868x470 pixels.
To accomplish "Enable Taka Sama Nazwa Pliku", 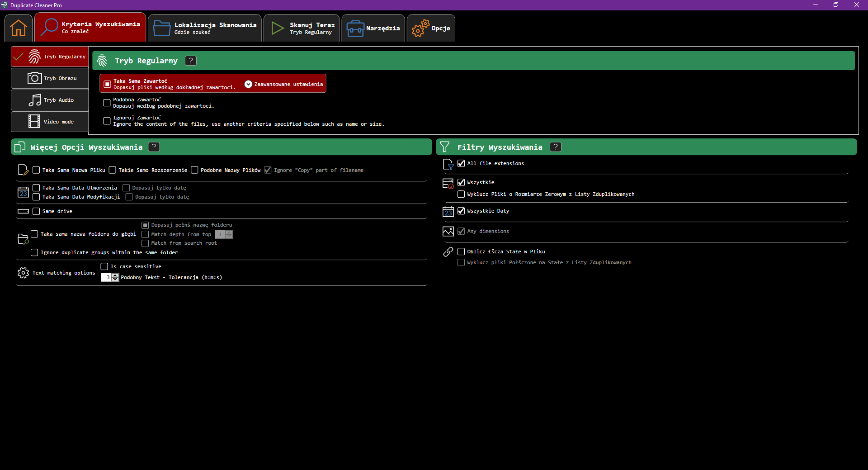I will (36, 170).
